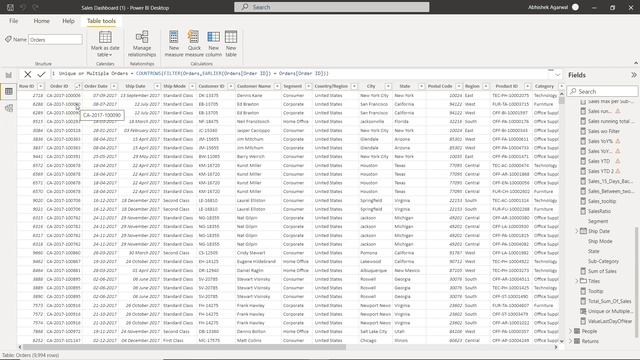Click the horizontal table scrollbar
The width and height of the screenshot is (640, 360).
pyautogui.click(x=184, y=347)
